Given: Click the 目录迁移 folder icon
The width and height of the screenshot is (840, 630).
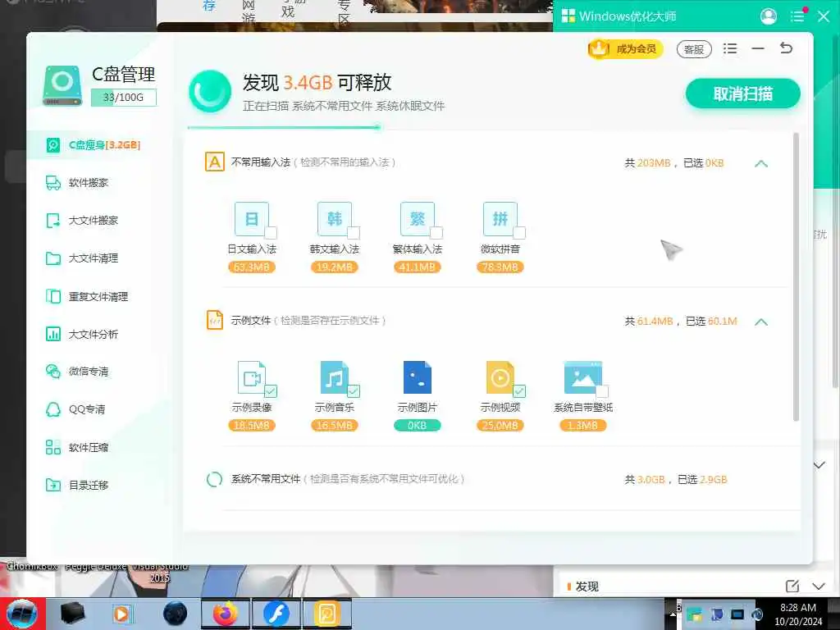Looking at the screenshot, I should [x=53, y=485].
